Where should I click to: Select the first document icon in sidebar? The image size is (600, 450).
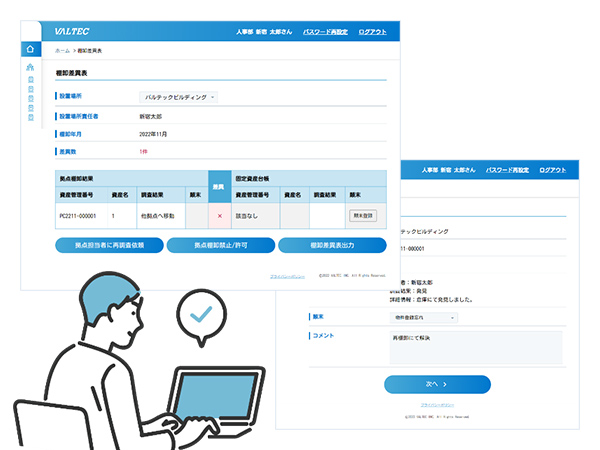(x=31, y=80)
